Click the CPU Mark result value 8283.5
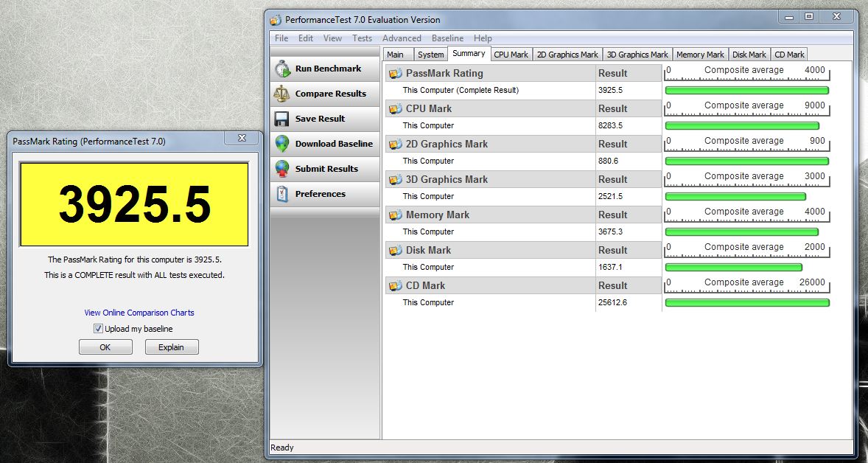 coord(610,126)
